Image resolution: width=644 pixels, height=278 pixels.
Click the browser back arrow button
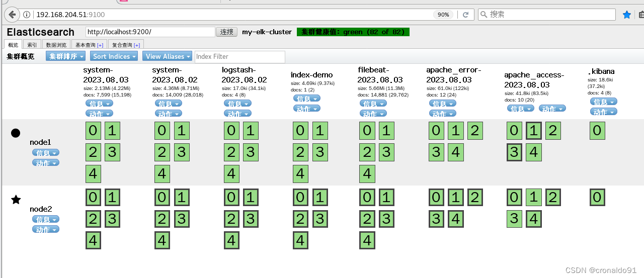tap(12, 15)
